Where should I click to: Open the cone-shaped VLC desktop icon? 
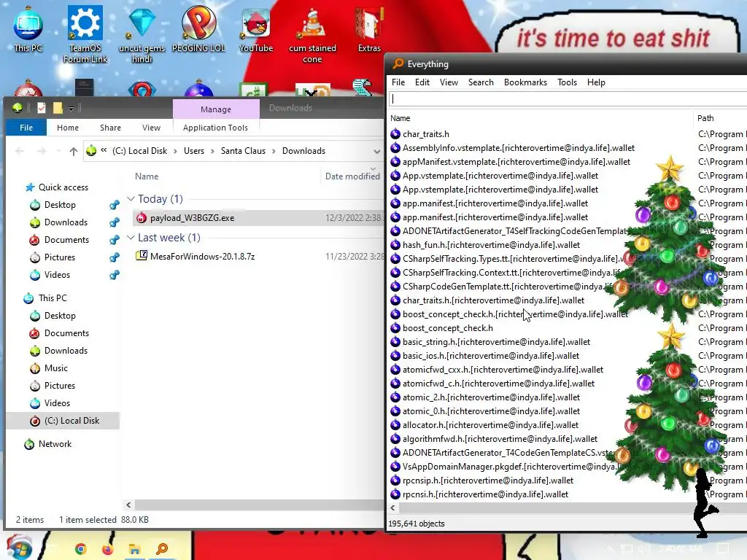click(x=312, y=34)
